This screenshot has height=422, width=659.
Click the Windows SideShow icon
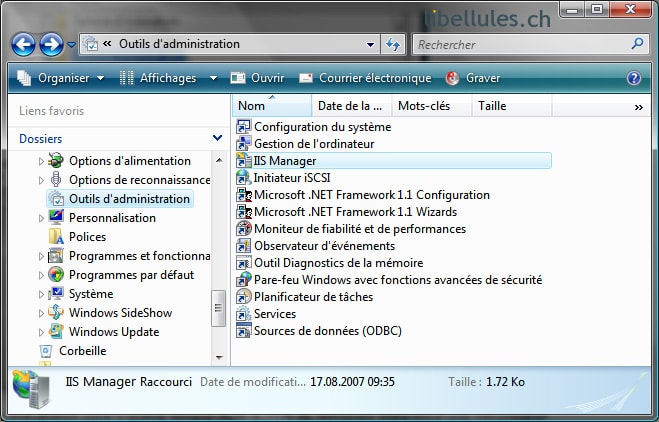pyautogui.click(x=56, y=313)
